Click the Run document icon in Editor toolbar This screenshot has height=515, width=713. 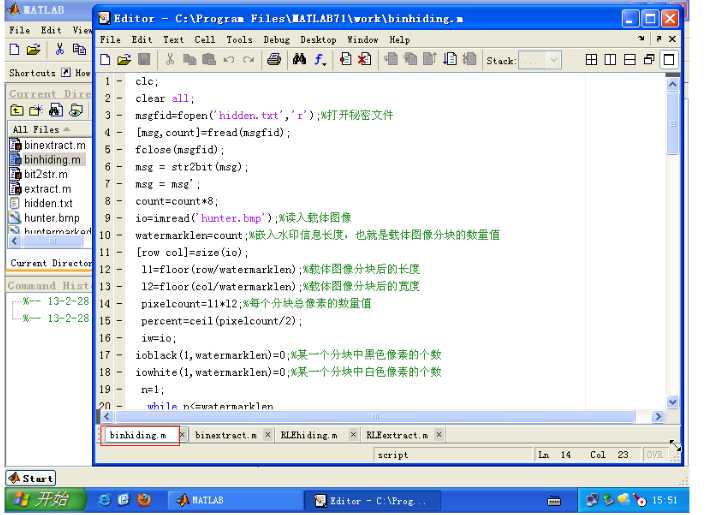(x=450, y=60)
